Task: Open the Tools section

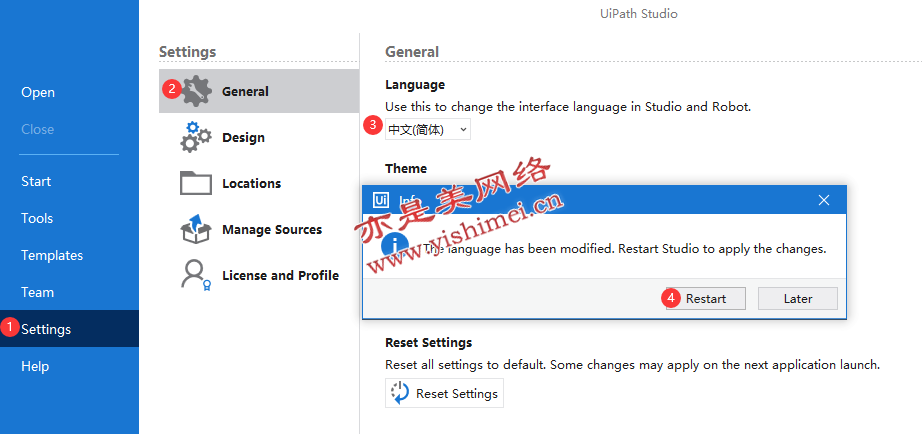Action: [37, 218]
